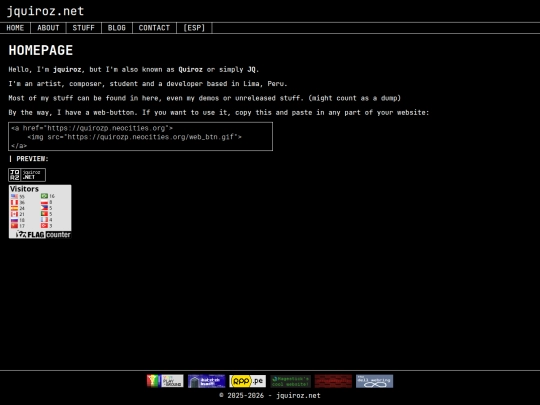Click inside the web-button HTML code box

coord(141,136)
